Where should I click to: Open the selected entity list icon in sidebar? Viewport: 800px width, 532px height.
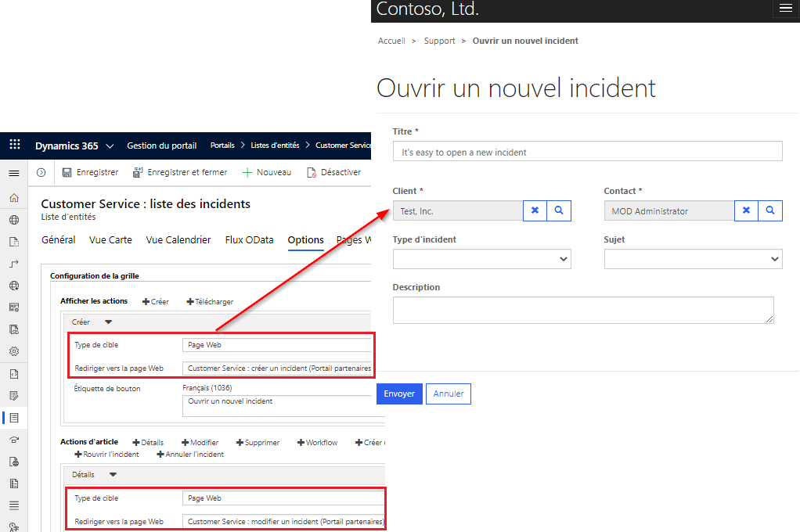point(14,418)
